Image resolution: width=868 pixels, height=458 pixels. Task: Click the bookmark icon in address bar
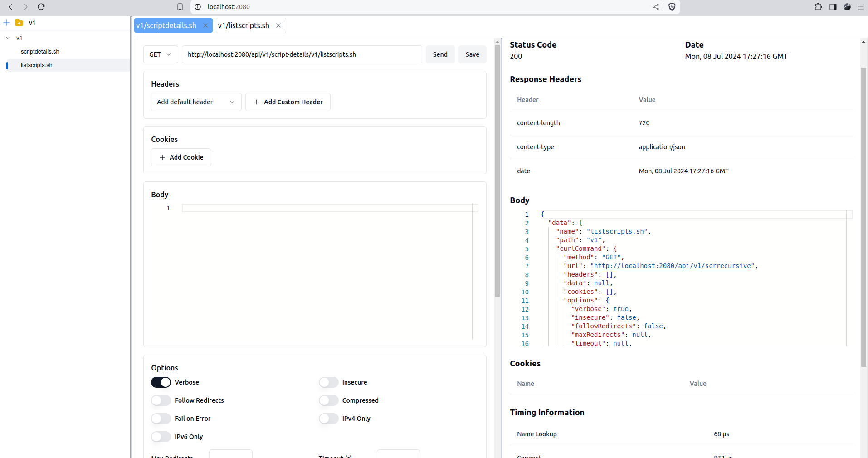(180, 7)
